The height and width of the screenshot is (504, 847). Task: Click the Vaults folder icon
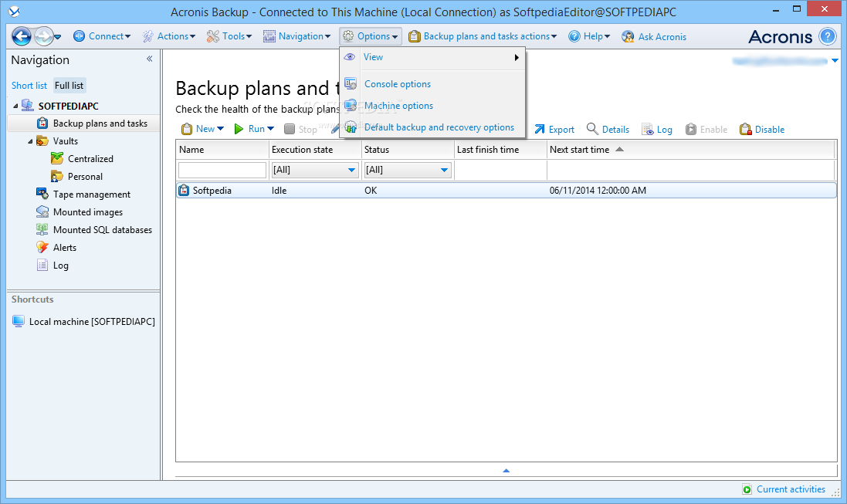(x=42, y=141)
